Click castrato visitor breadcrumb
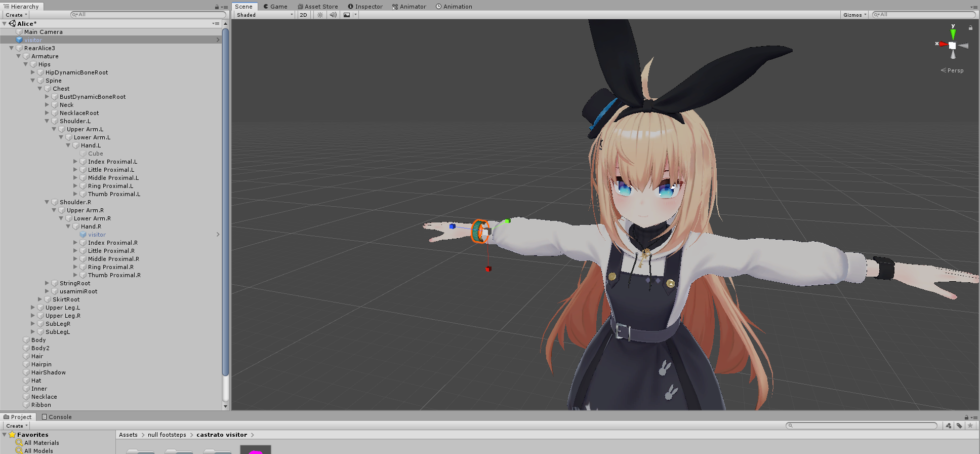Screen dimensions: 980x454 click(x=222, y=435)
